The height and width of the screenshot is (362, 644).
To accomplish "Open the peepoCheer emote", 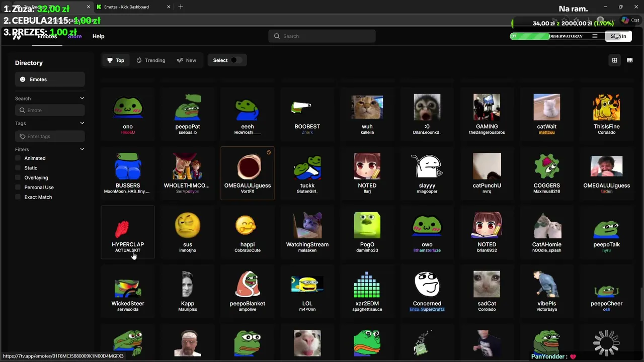I will 607,291.
